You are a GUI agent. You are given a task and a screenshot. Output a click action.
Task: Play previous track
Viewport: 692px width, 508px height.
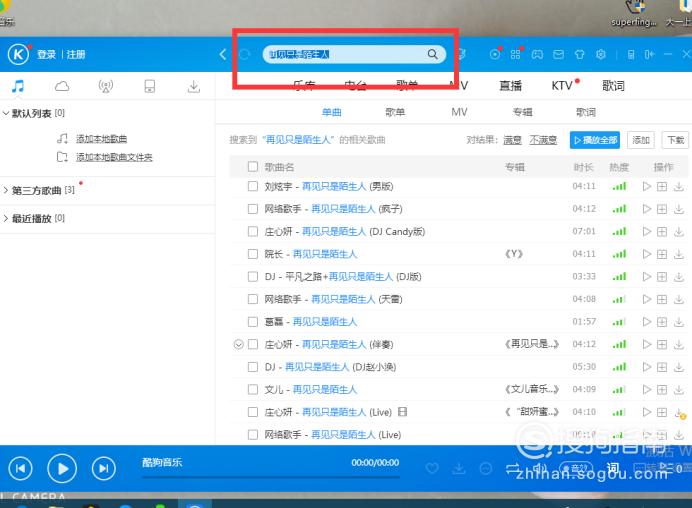pyautogui.click(x=20, y=468)
